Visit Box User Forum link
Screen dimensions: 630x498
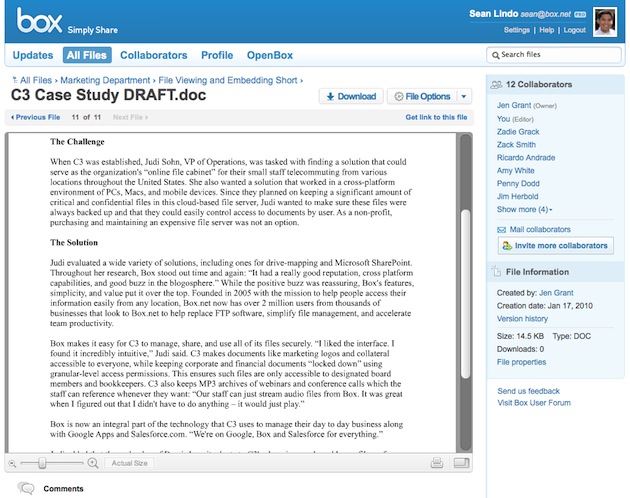pyautogui.click(x=534, y=402)
